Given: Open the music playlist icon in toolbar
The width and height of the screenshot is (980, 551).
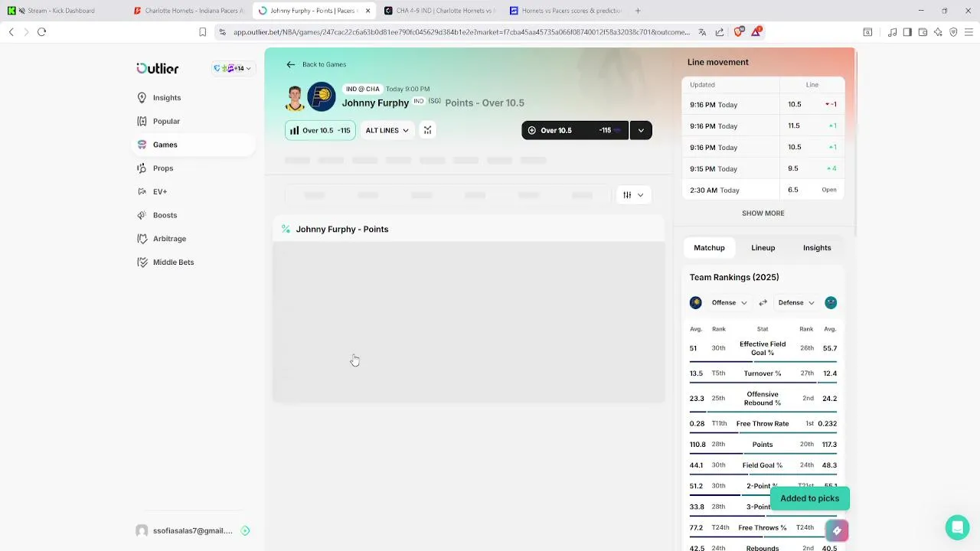Looking at the screenshot, I should coord(892,32).
